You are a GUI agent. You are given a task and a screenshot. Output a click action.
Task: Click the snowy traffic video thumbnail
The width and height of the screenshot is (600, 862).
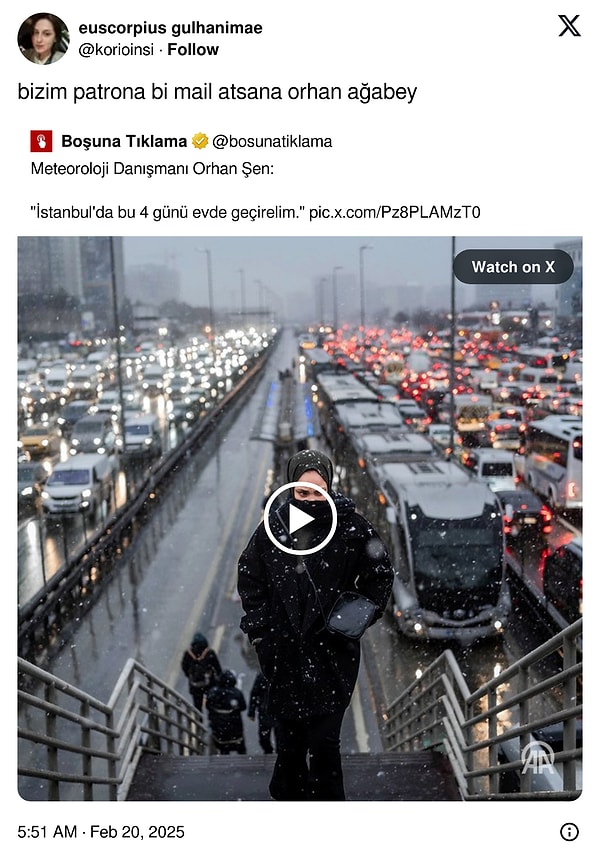pyautogui.click(x=300, y=518)
